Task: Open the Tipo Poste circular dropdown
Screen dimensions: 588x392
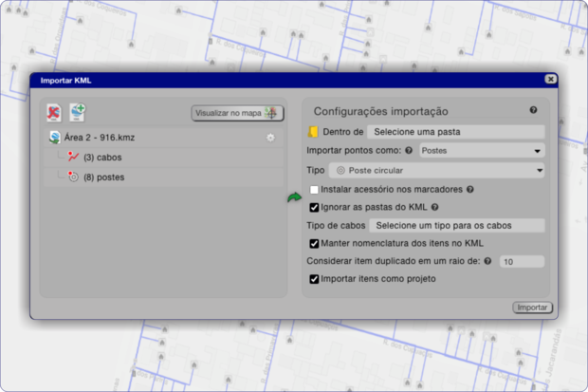Action: coord(436,171)
